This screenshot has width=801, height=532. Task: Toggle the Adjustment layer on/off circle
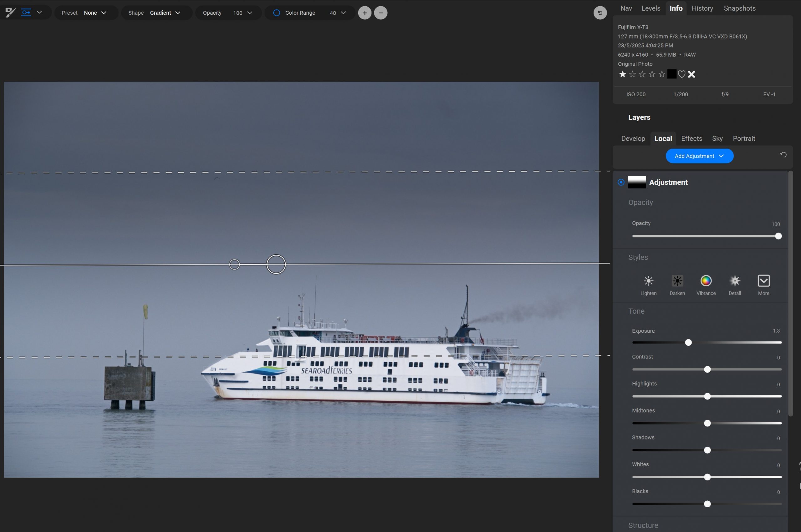(x=621, y=182)
